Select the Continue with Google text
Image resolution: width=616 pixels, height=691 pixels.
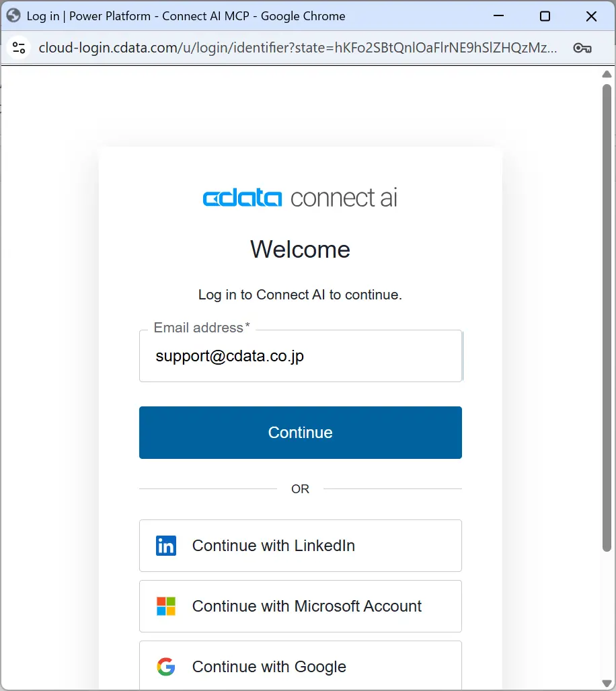(x=269, y=667)
